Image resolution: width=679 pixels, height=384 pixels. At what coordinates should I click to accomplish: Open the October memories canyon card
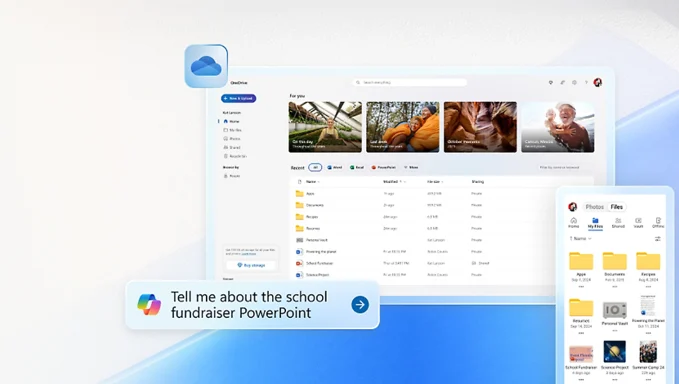[x=480, y=127]
